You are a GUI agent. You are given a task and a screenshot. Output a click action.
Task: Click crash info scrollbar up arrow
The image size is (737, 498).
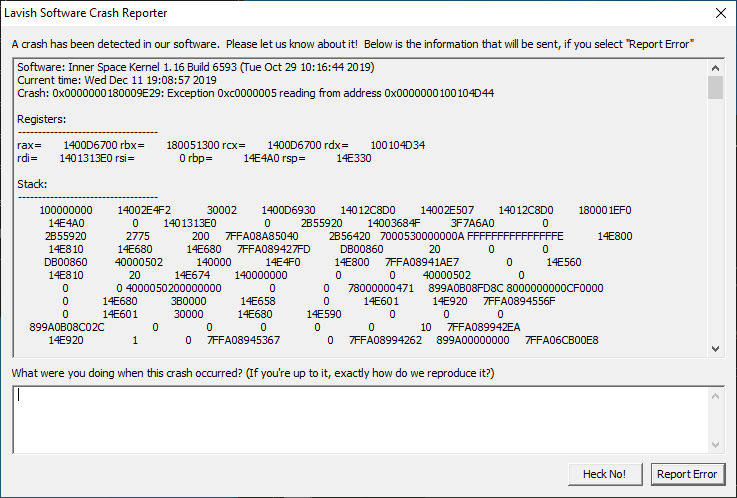(x=715, y=68)
